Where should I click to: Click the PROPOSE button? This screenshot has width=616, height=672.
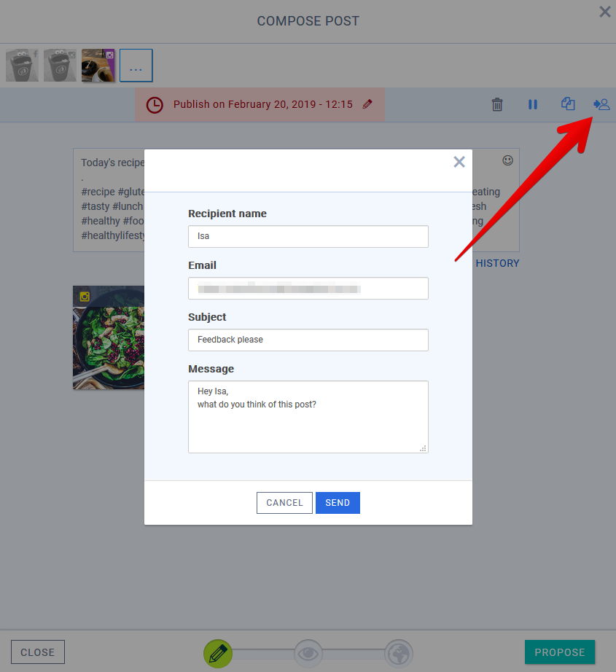point(559,652)
